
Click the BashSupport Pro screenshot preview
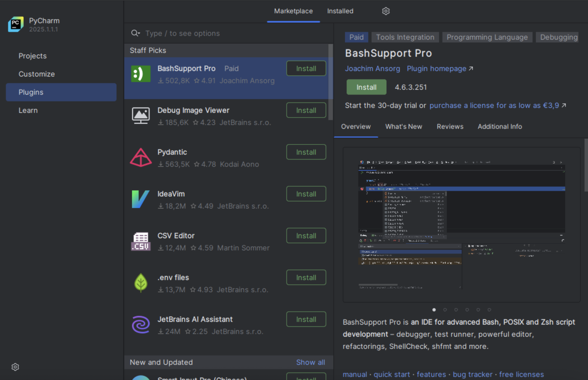(461, 225)
